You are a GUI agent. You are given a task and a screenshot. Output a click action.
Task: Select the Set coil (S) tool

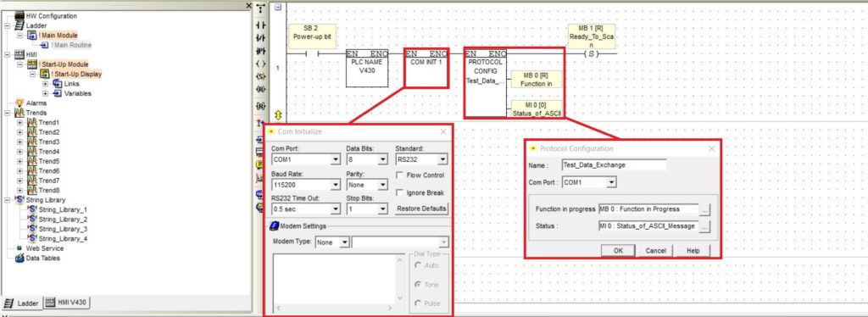(261, 75)
